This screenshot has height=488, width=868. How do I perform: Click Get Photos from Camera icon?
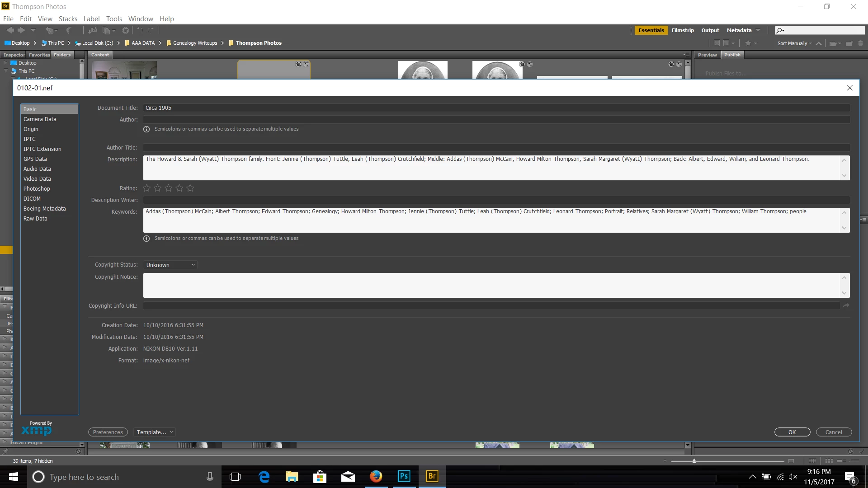coord(93,31)
